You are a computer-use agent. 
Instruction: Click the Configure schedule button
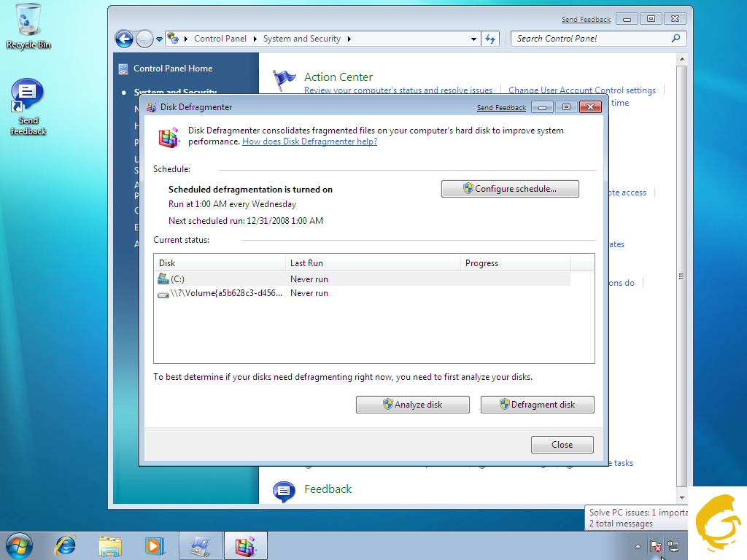click(x=510, y=189)
